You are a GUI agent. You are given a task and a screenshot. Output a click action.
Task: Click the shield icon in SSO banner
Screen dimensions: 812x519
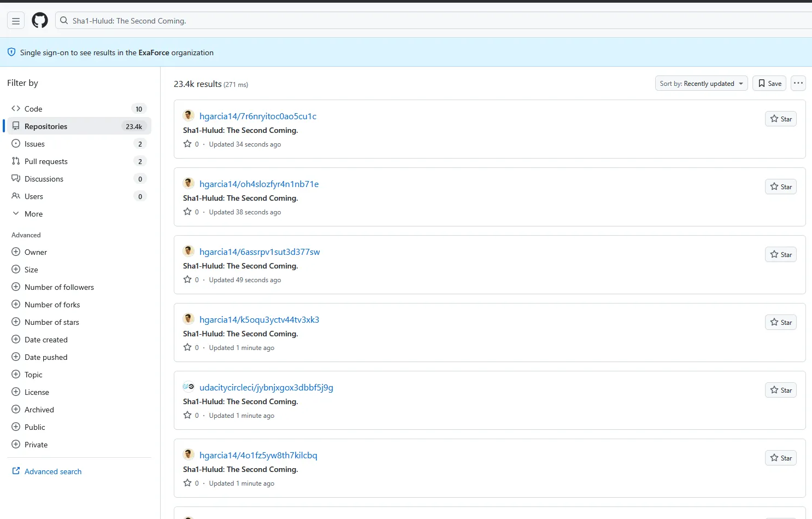click(x=11, y=53)
